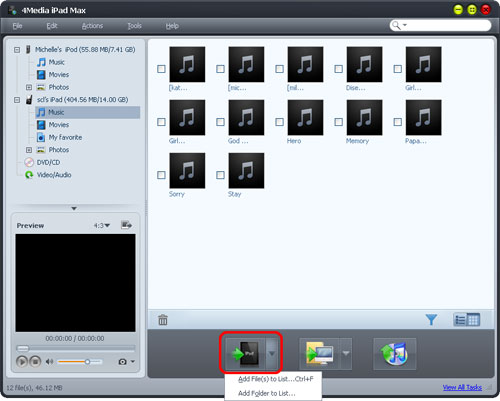500x401 pixels.
Task: Mute the preview volume speaker icon
Action: click(49, 361)
